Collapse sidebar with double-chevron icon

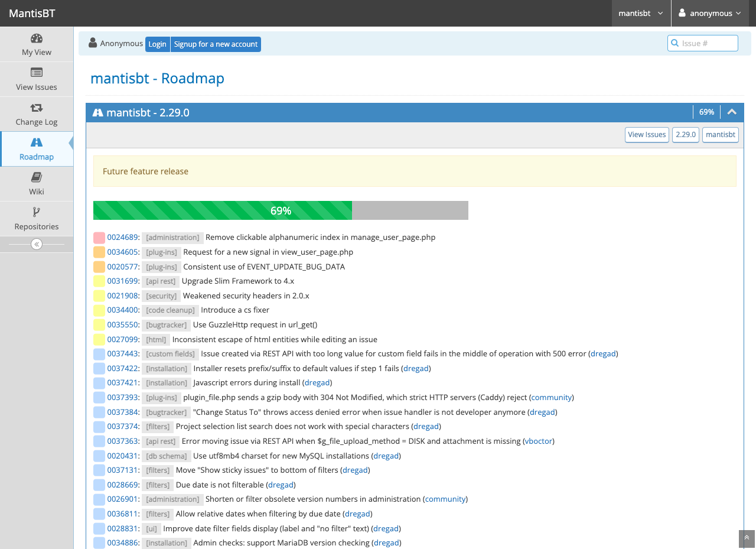[x=37, y=244]
